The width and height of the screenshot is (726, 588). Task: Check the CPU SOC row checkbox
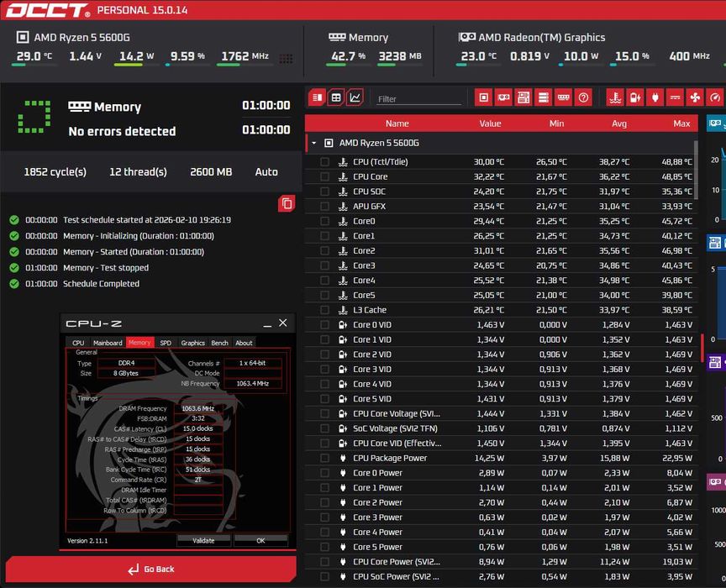324,192
